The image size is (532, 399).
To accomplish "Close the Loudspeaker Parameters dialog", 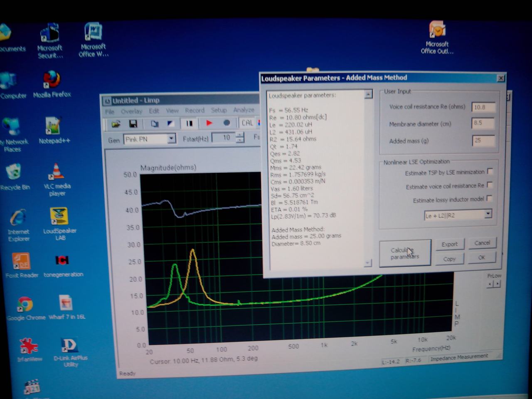I will [x=501, y=78].
